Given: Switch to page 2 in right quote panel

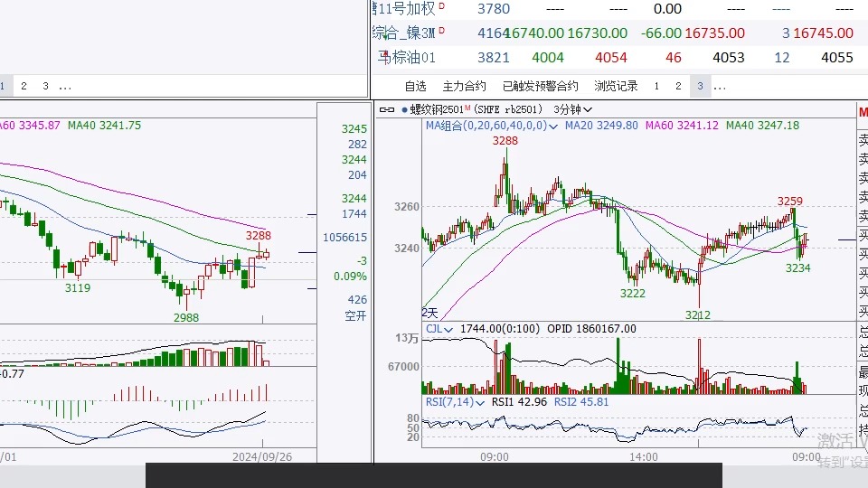Looking at the screenshot, I should pos(678,87).
